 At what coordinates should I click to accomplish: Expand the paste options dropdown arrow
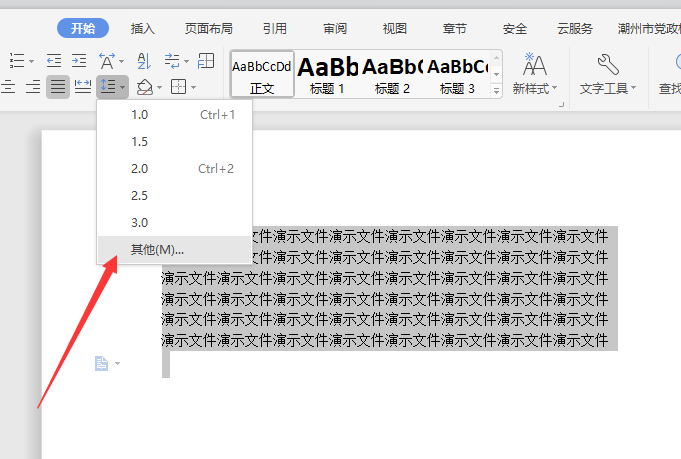[x=117, y=363]
